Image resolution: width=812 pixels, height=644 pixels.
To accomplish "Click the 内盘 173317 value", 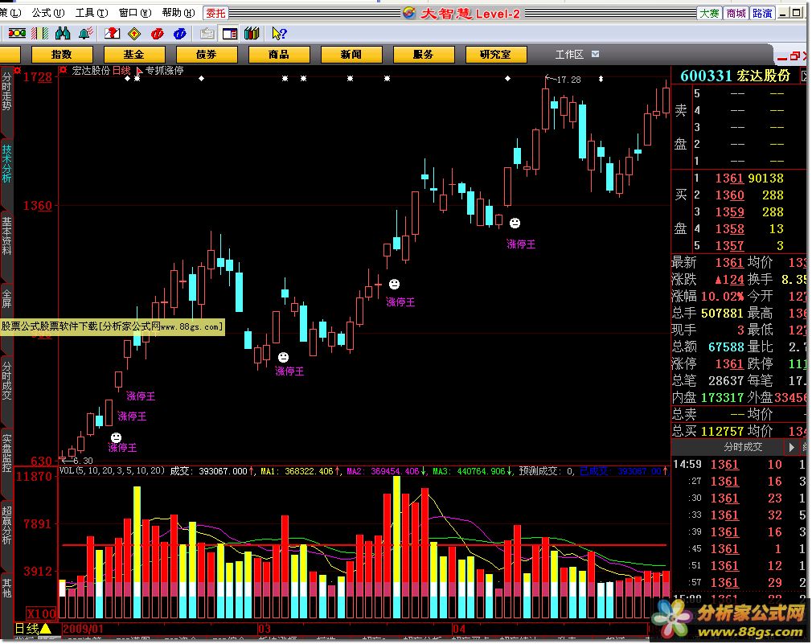I will (722, 398).
